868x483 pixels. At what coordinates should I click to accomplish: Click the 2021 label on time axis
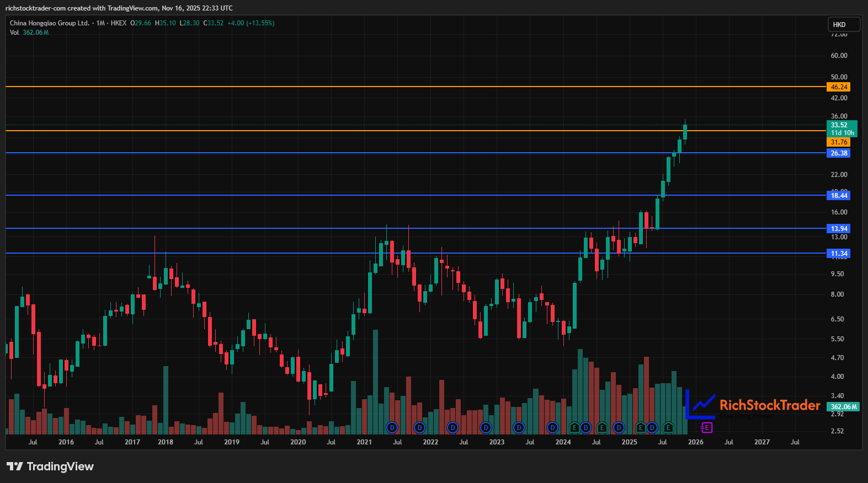[x=364, y=442]
